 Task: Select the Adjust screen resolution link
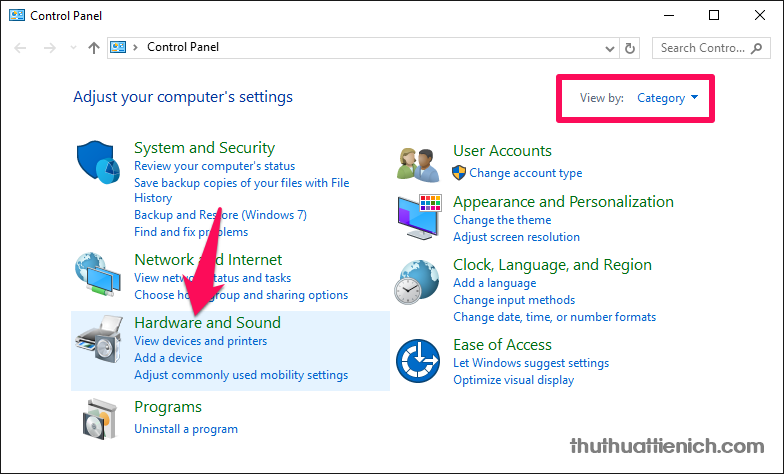[516, 237]
